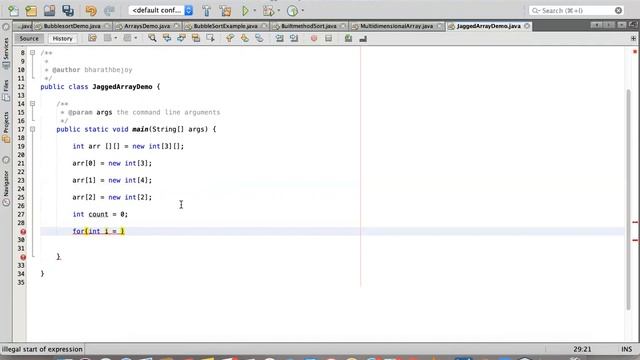The height and width of the screenshot is (360, 640).
Task: Open the Debug button dropdown arrow
Action: coord(279,10)
